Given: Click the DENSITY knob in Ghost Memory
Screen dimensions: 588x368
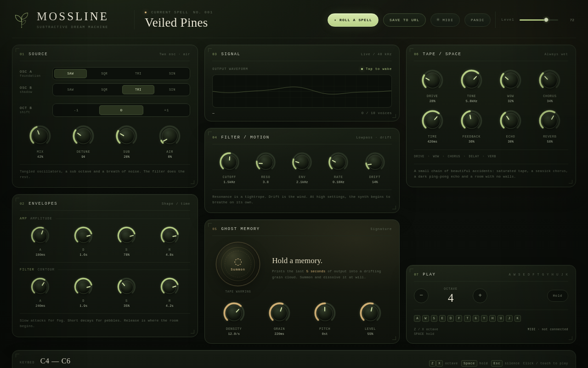Looking at the screenshot, I should (x=234, y=313).
